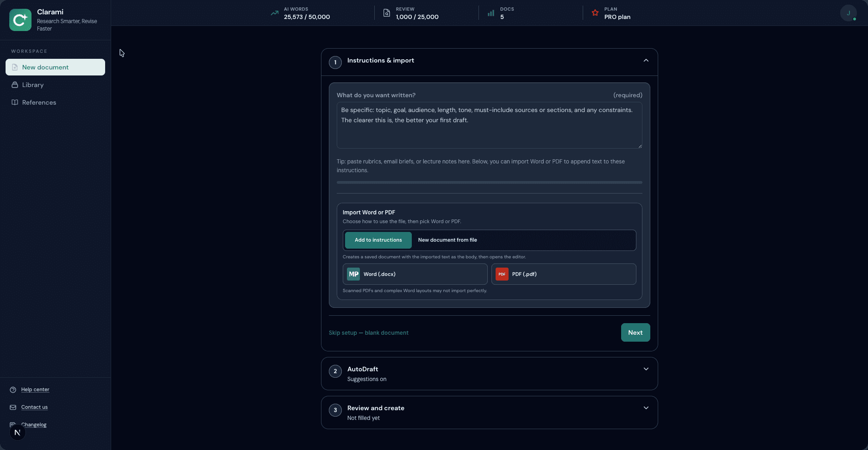The height and width of the screenshot is (450, 868).
Task: Collapse the Instructions & import section
Action: pos(646,60)
